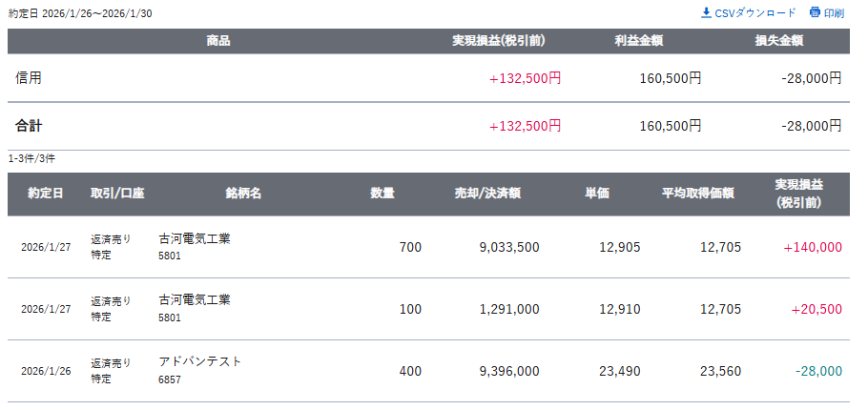868x410 pixels.
Task: Click the 数量 column header
Action: point(382,194)
